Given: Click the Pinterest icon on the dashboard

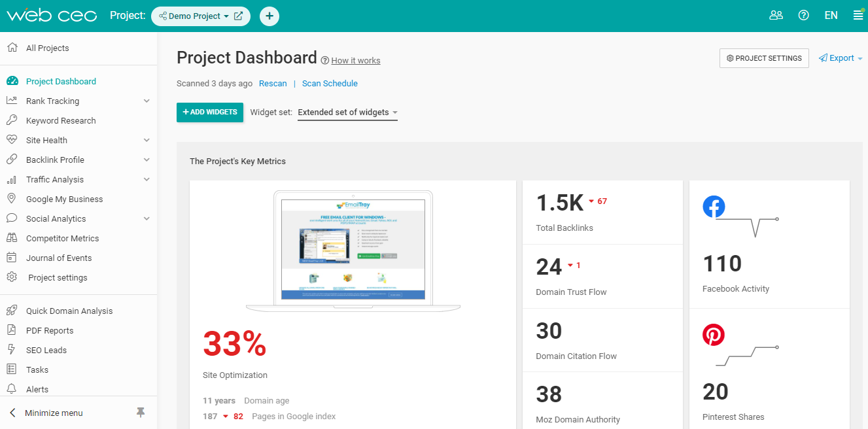Looking at the screenshot, I should tap(714, 334).
